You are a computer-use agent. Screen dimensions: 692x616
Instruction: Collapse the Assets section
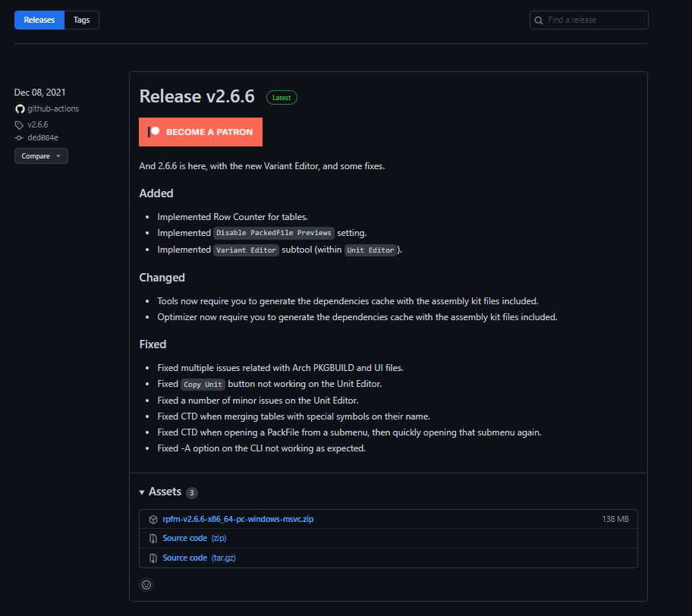click(142, 492)
